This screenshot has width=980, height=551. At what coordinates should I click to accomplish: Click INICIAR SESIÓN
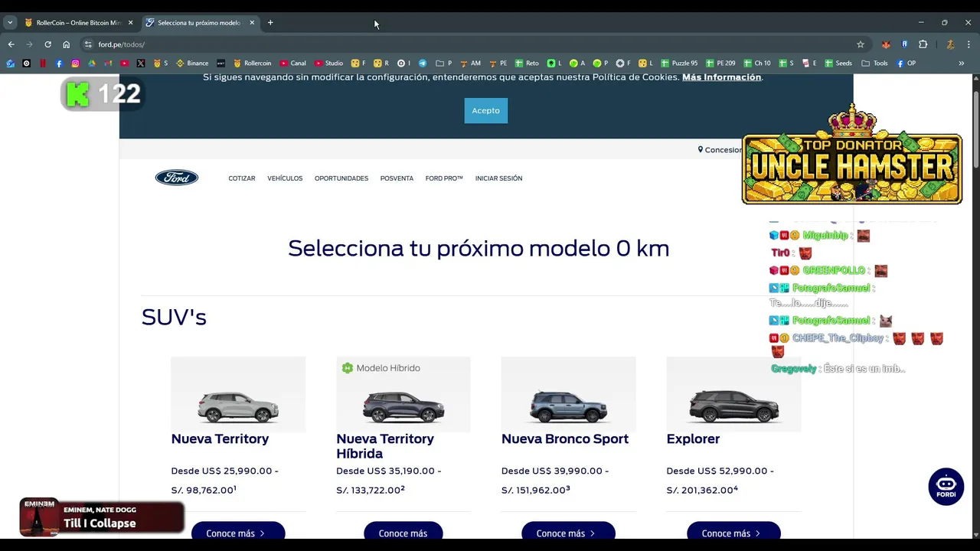[x=498, y=178]
